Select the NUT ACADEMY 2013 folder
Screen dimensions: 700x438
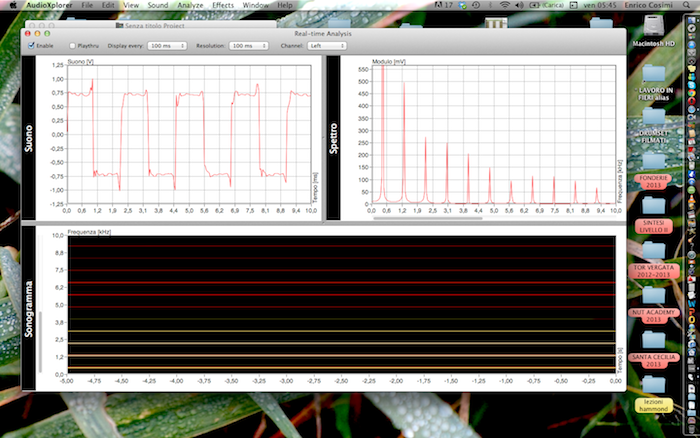654,296
